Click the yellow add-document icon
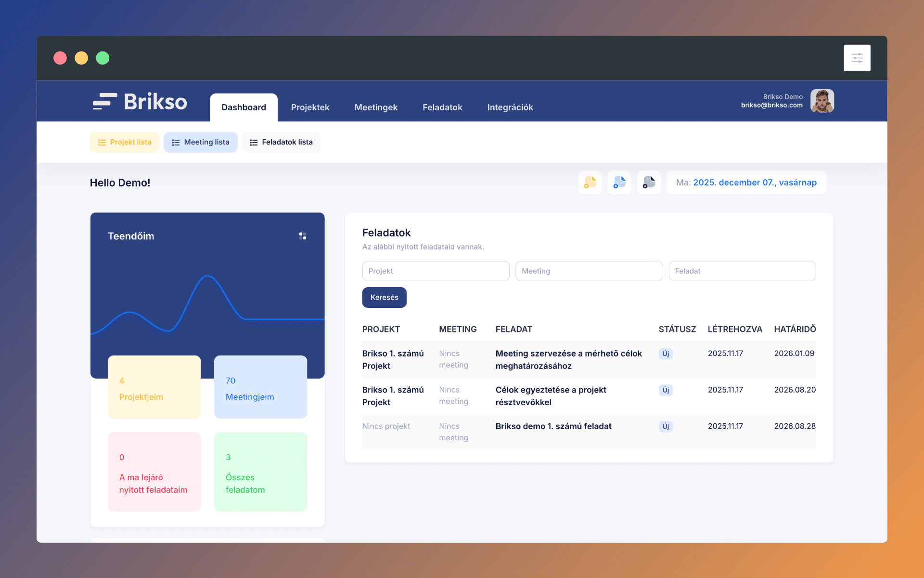This screenshot has height=578, width=924. (x=590, y=183)
